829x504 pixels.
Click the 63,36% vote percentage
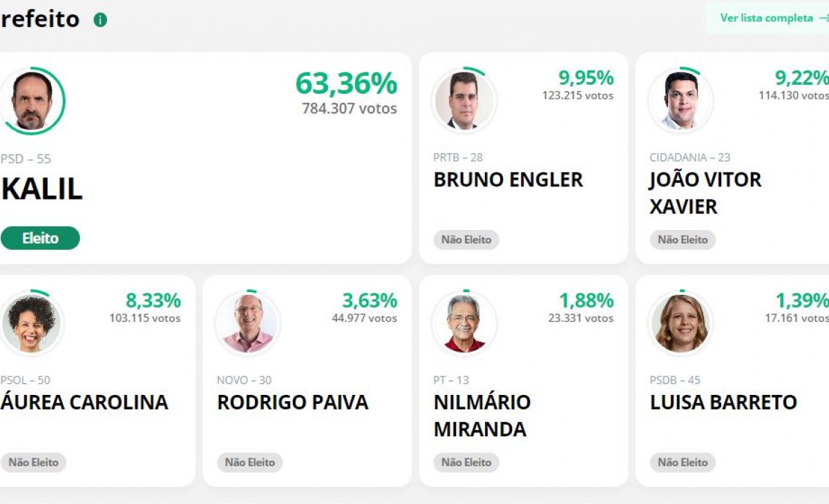click(346, 84)
